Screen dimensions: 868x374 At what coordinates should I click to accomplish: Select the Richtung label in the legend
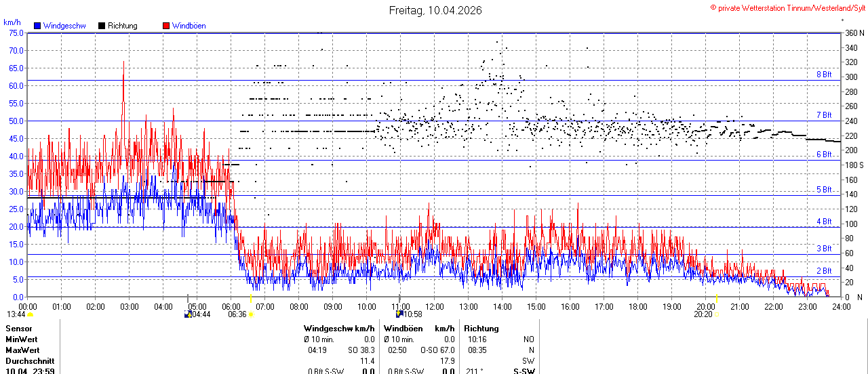(x=123, y=26)
